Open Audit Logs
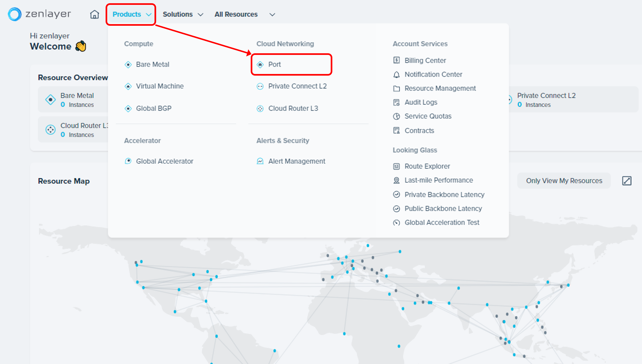642x364 pixels. 421,102
